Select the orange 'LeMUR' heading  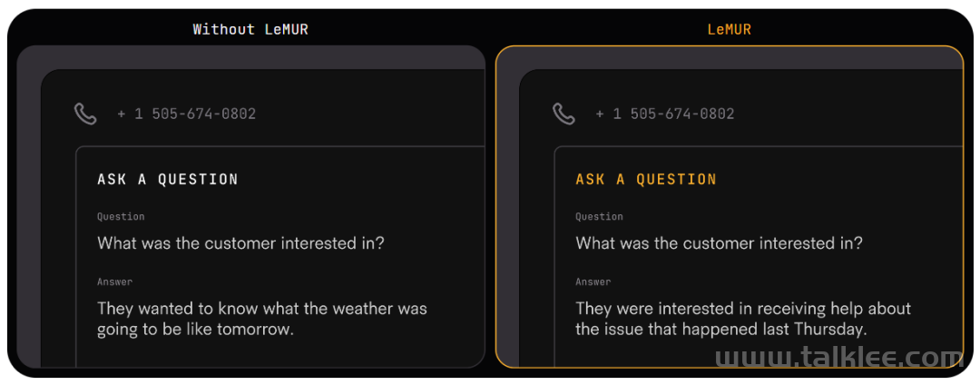click(729, 29)
